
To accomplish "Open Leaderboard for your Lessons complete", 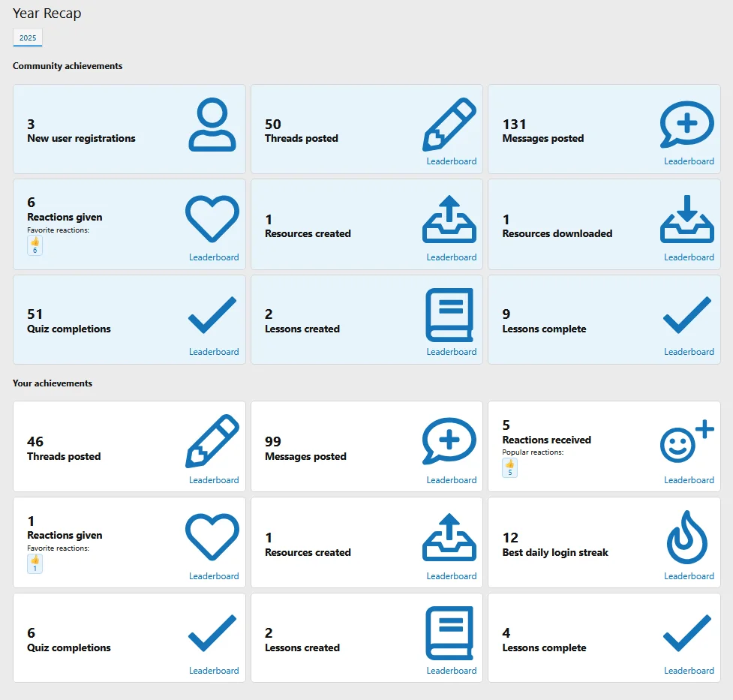I will click(x=688, y=671).
